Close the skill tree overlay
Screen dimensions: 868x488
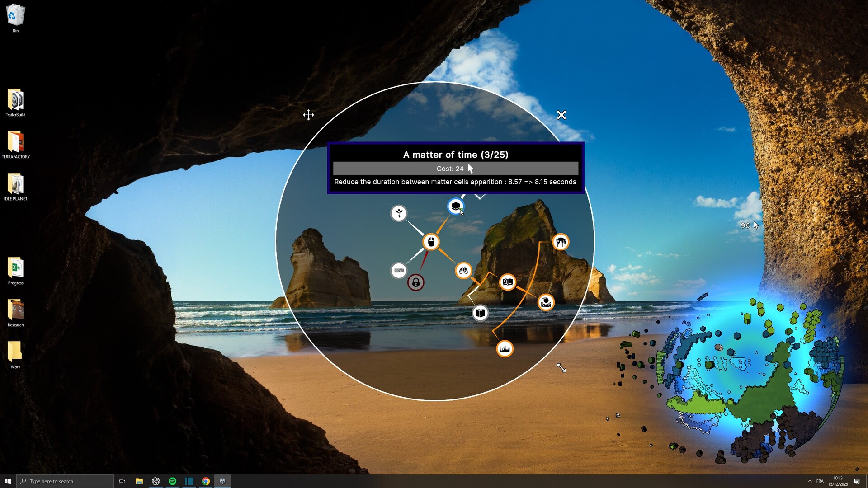(561, 115)
